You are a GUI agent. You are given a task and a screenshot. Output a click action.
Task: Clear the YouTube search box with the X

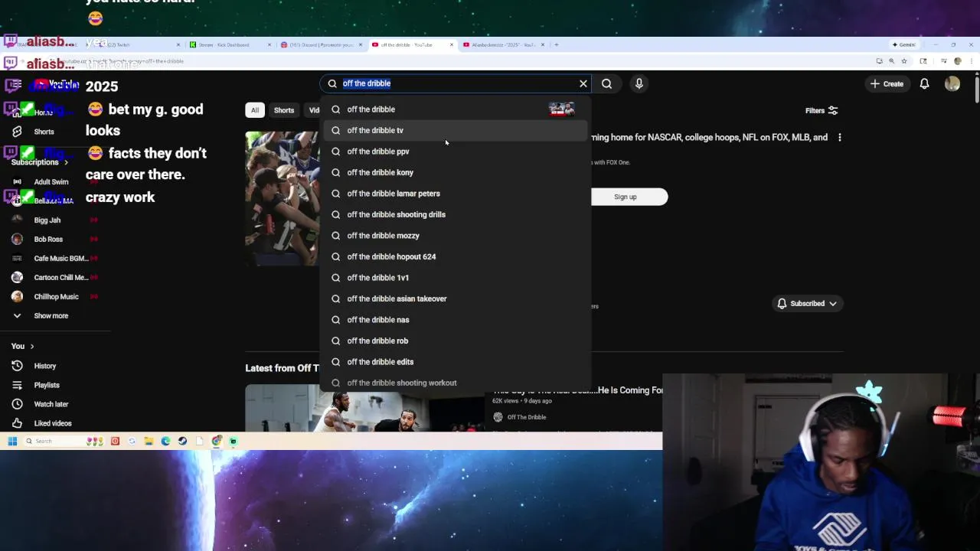pos(583,83)
